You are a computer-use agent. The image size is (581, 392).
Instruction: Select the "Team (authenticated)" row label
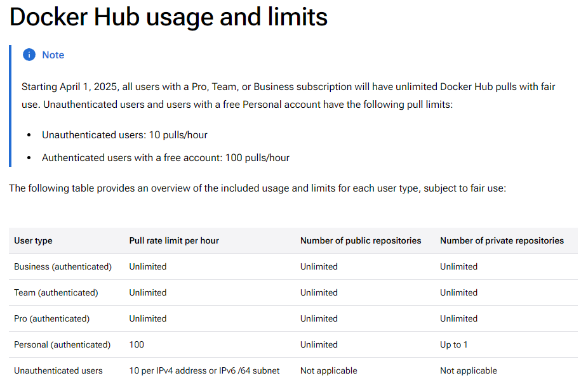coord(56,292)
